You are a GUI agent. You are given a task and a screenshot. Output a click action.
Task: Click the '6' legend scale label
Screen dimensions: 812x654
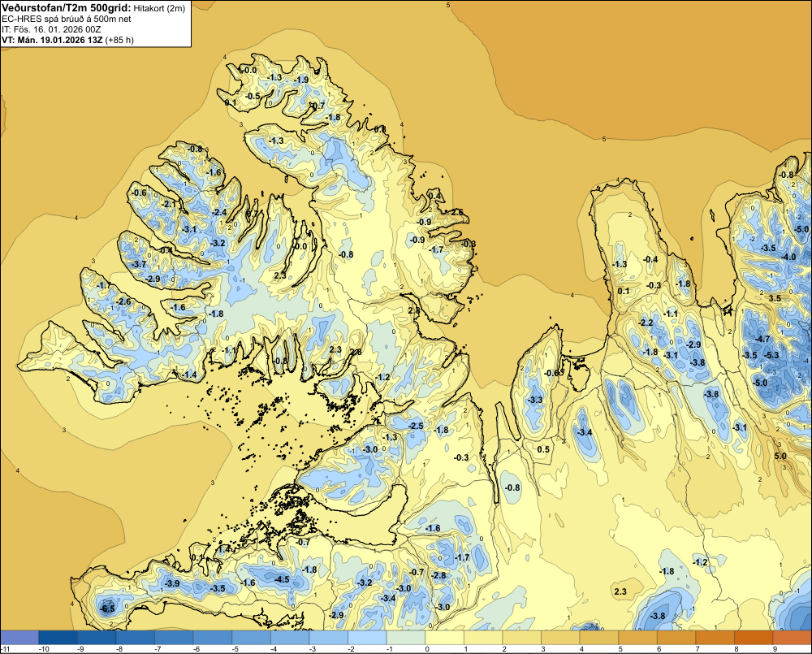click(x=659, y=649)
